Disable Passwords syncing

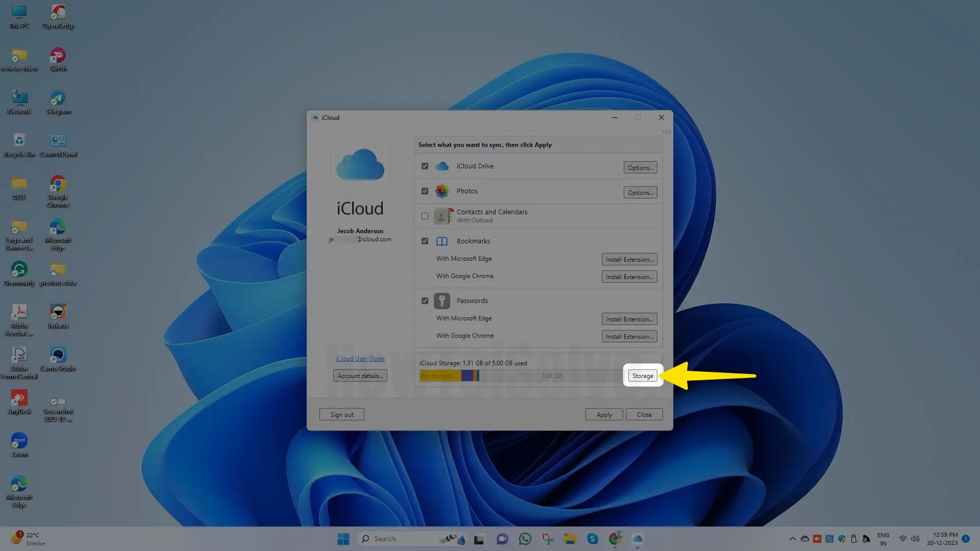[424, 300]
